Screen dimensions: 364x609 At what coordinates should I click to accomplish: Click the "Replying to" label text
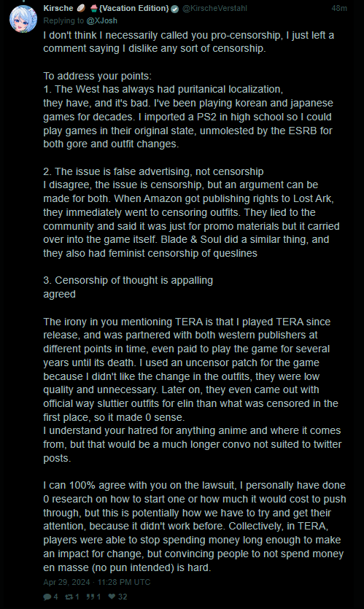(x=63, y=20)
